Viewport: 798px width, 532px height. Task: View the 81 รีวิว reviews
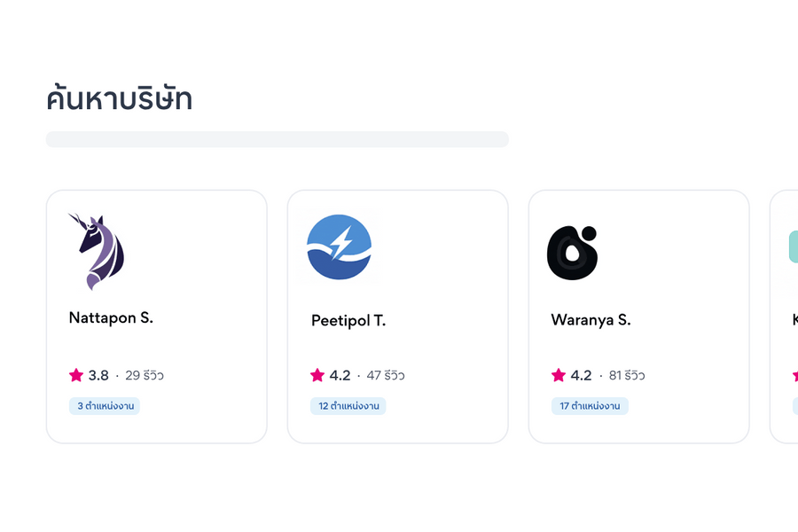[x=627, y=376]
